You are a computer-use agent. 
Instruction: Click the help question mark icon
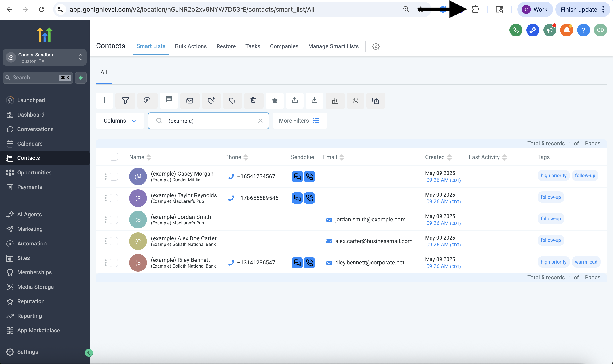pyautogui.click(x=583, y=30)
